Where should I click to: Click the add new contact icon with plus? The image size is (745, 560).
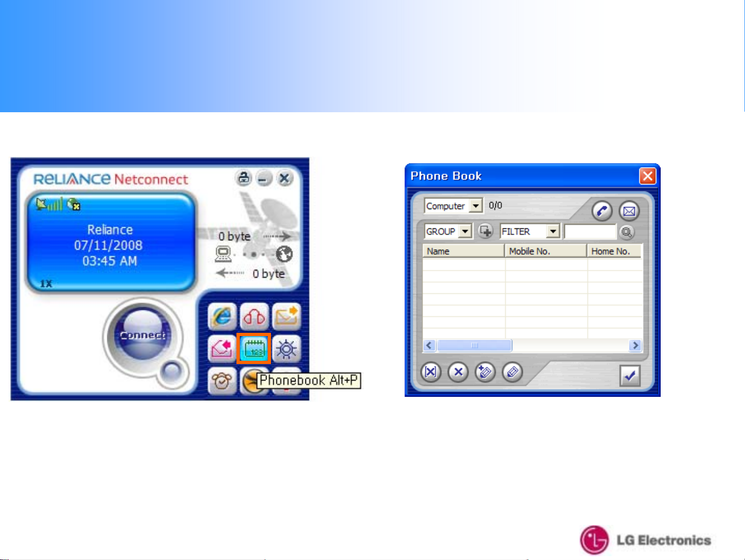coord(485,372)
